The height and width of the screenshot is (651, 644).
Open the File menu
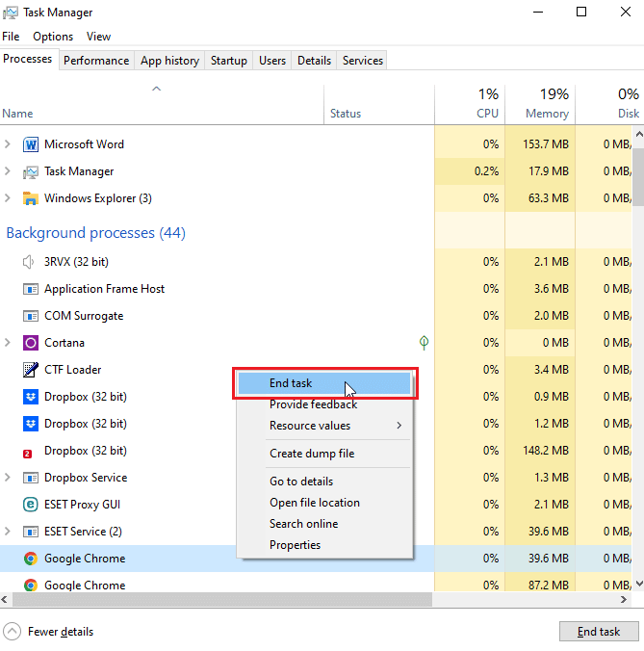click(x=11, y=37)
